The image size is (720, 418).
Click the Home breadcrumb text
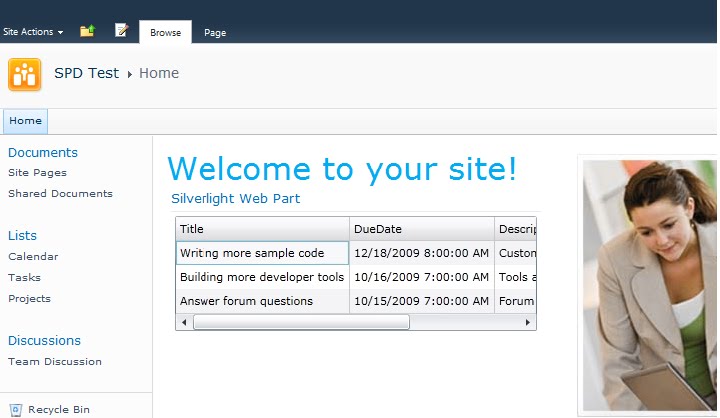click(x=159, y=73)
